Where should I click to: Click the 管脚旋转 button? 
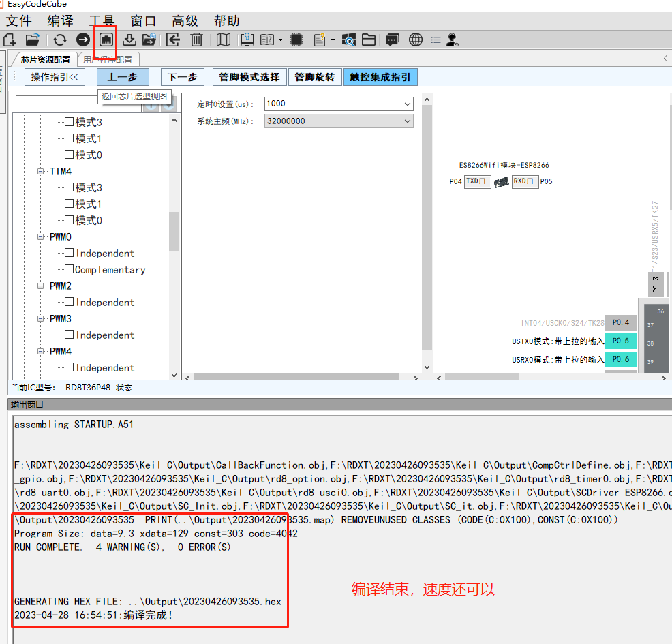pos(315,77)
